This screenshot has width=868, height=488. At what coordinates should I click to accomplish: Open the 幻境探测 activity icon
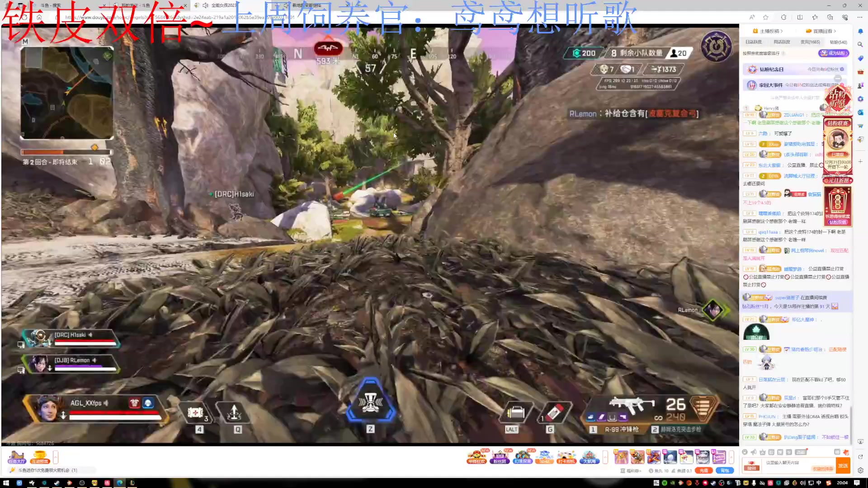coord(523,457)
